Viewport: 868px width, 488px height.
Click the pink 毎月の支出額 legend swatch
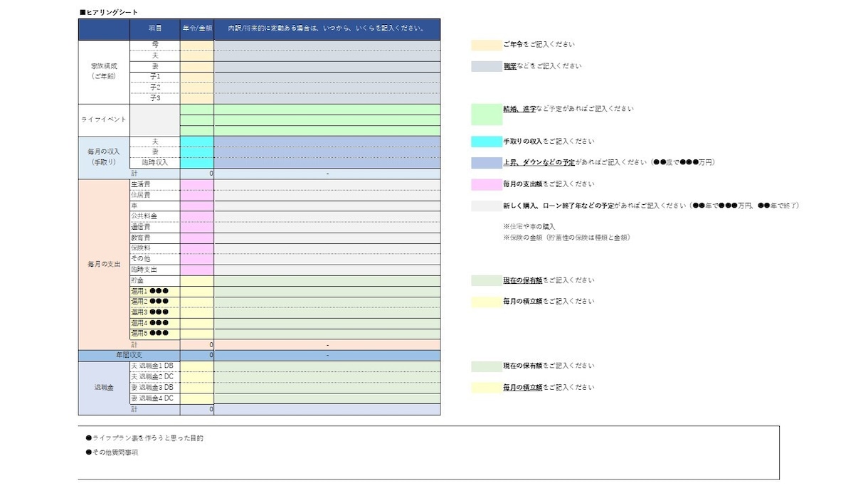[487, 184]
